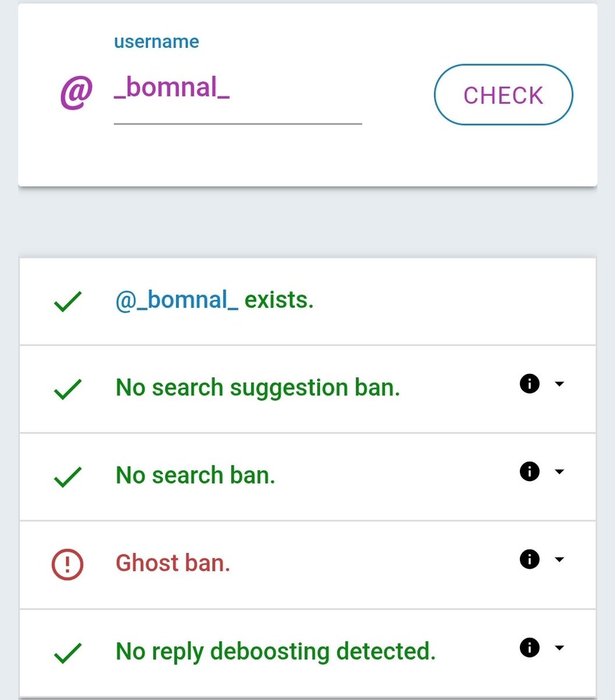Viewport: 615px width, 700px height.
Task: Click the info icon for search ban
Action: click(x=529, y=471)
